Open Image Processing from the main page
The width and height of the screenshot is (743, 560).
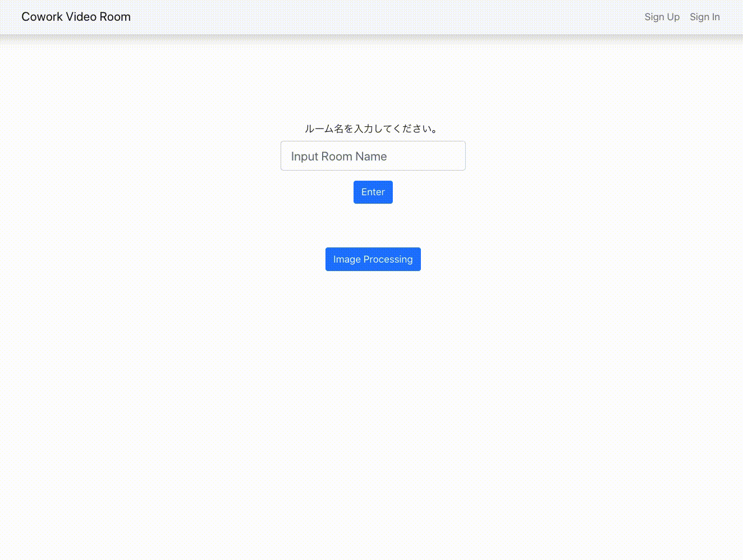[373, 259]
